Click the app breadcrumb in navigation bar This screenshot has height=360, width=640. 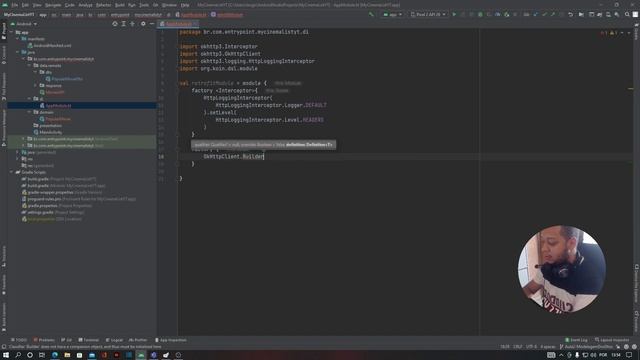click(x=43, y=15)
